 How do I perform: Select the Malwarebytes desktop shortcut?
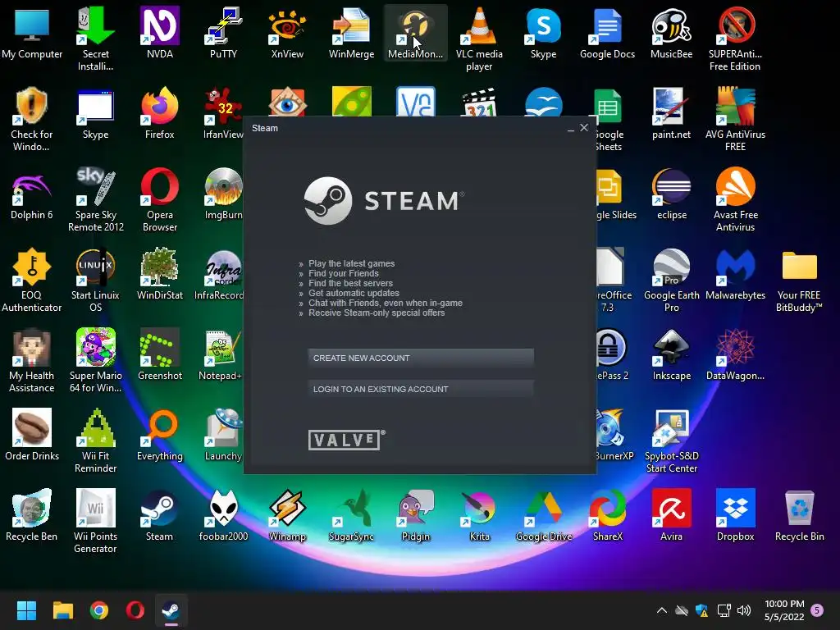(736, 274)
